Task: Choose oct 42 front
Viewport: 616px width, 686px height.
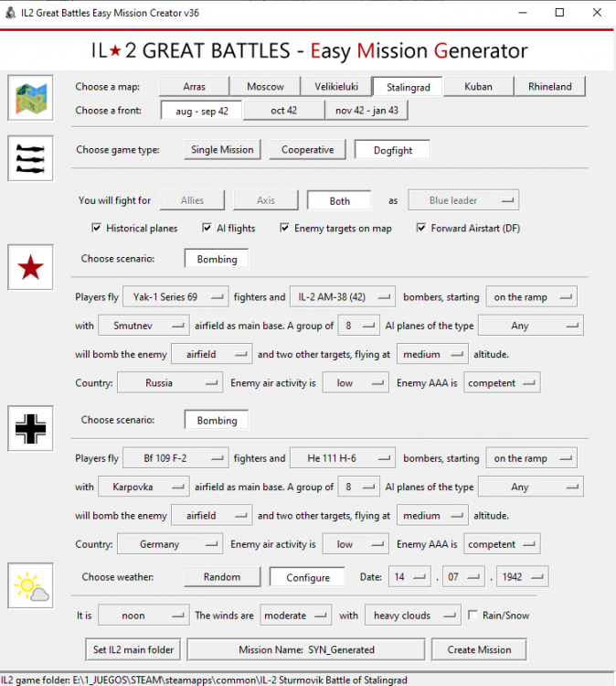Action: click(283, 111)
